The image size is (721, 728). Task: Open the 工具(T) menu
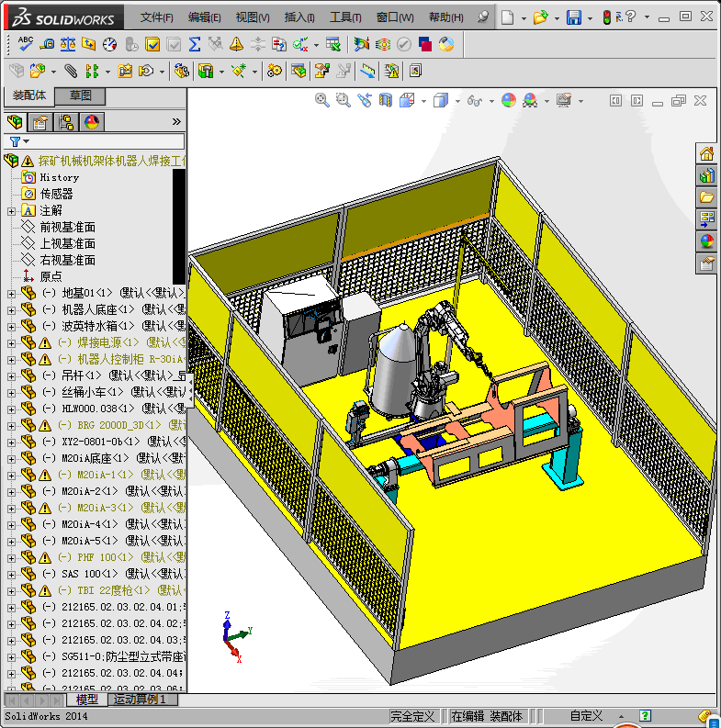click(345, 17)
